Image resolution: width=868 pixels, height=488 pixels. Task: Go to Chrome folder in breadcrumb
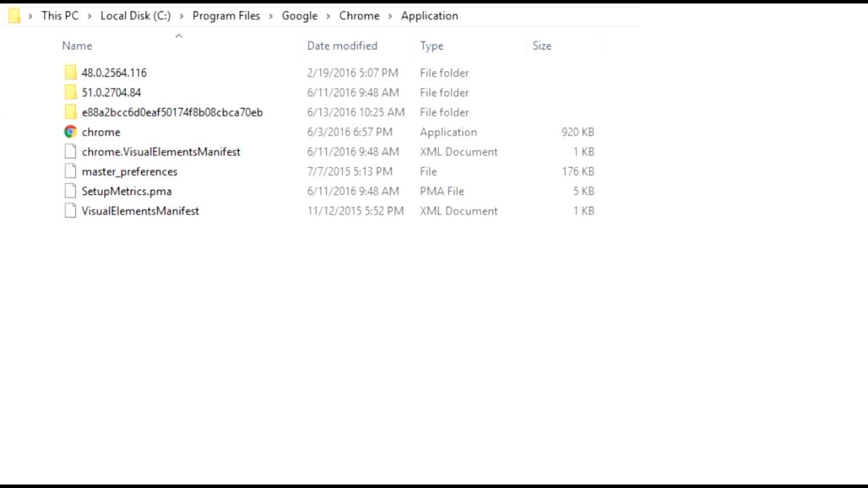coord(359,16)
